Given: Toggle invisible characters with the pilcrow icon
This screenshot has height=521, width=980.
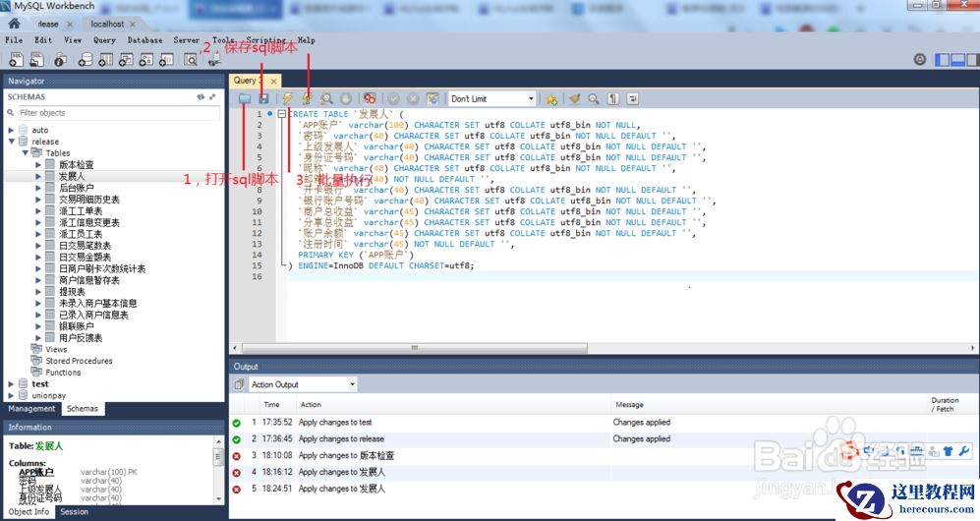Looking at the screenshot, I should click(x=613, y=99).
